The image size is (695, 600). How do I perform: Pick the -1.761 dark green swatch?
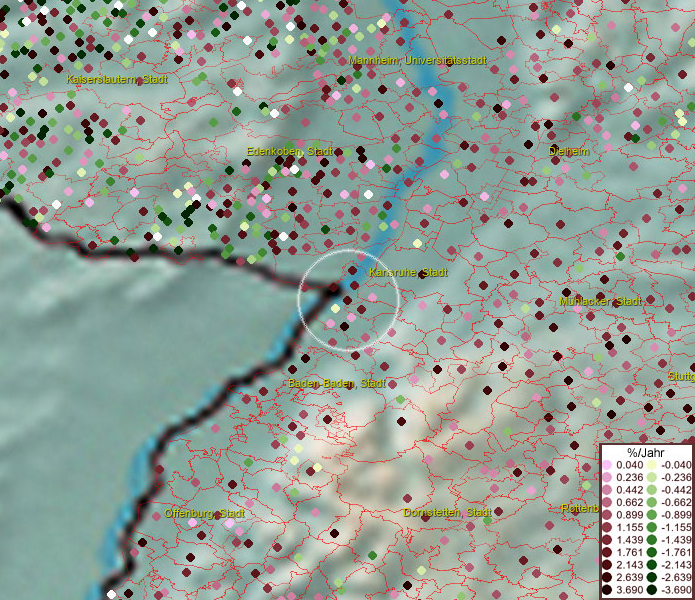tap(652, 553)
